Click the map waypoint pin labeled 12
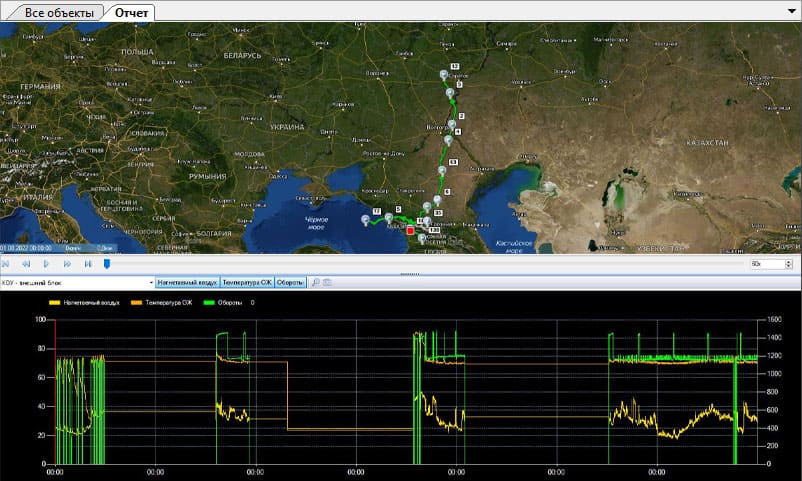 pyautogui.click(x=443, y=76)
